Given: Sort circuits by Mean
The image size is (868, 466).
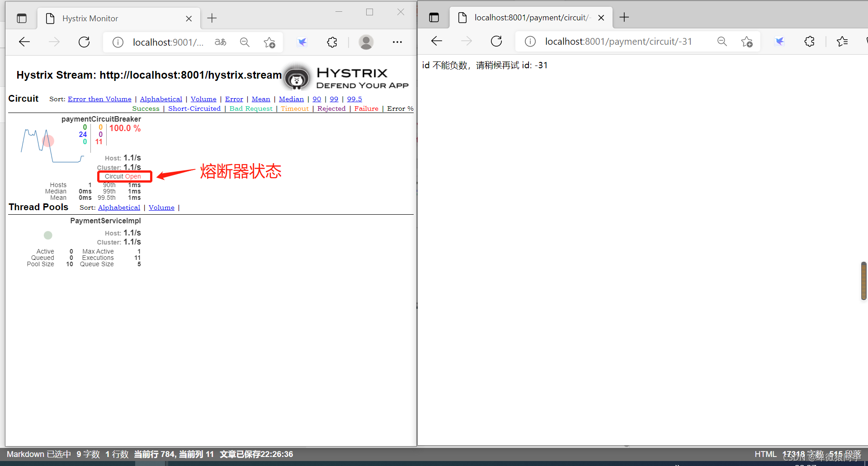Looking at the screenshot, I should [261, 99].
